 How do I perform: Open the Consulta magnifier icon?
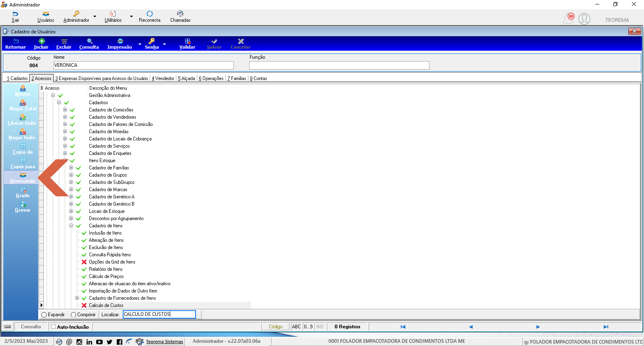pos(89,41)
